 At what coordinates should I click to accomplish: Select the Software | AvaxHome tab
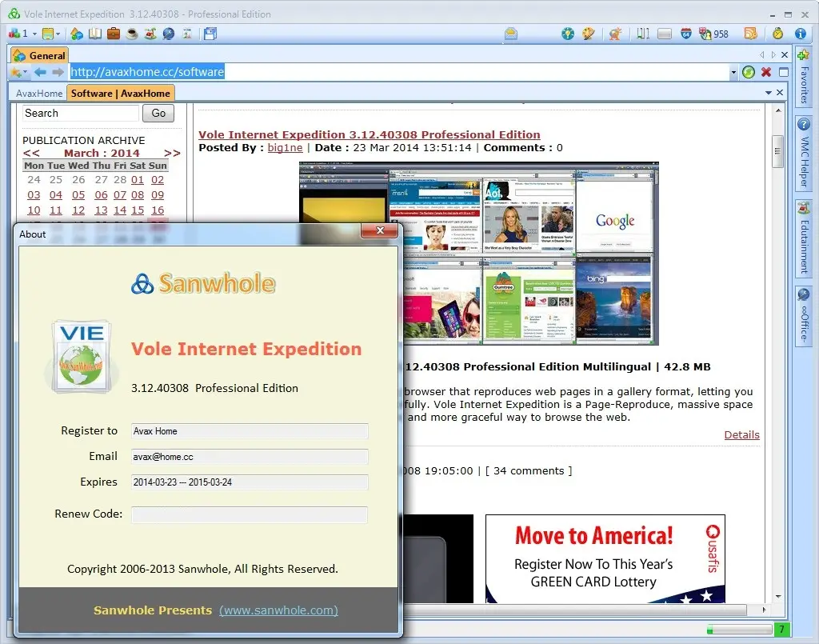(121, 94)
